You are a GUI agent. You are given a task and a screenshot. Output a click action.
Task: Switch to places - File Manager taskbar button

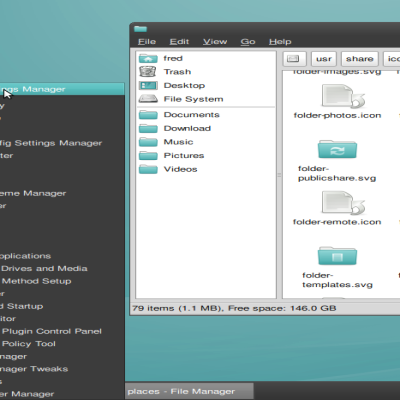click(x=189, y=391)
